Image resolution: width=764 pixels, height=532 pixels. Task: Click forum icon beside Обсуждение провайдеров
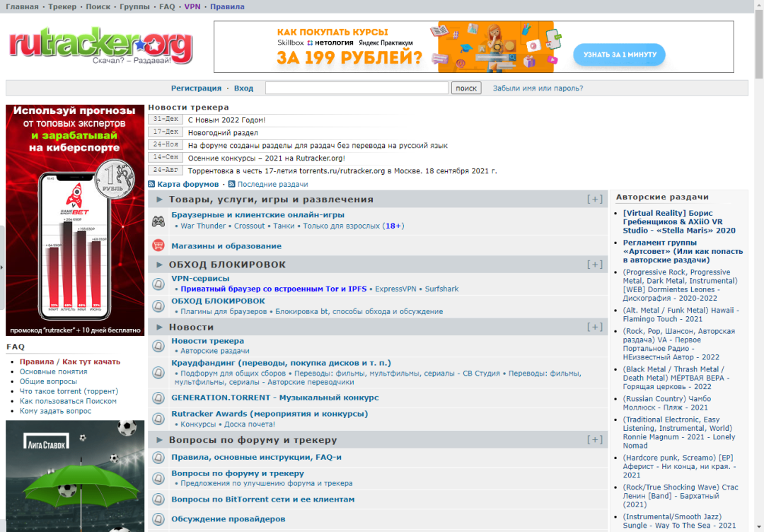click(x=158, y=519)
